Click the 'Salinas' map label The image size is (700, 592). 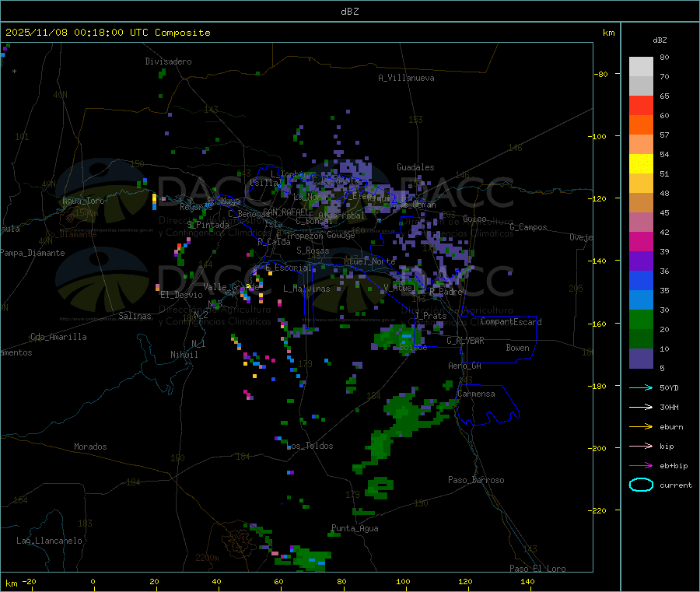(x=135, y=316)
